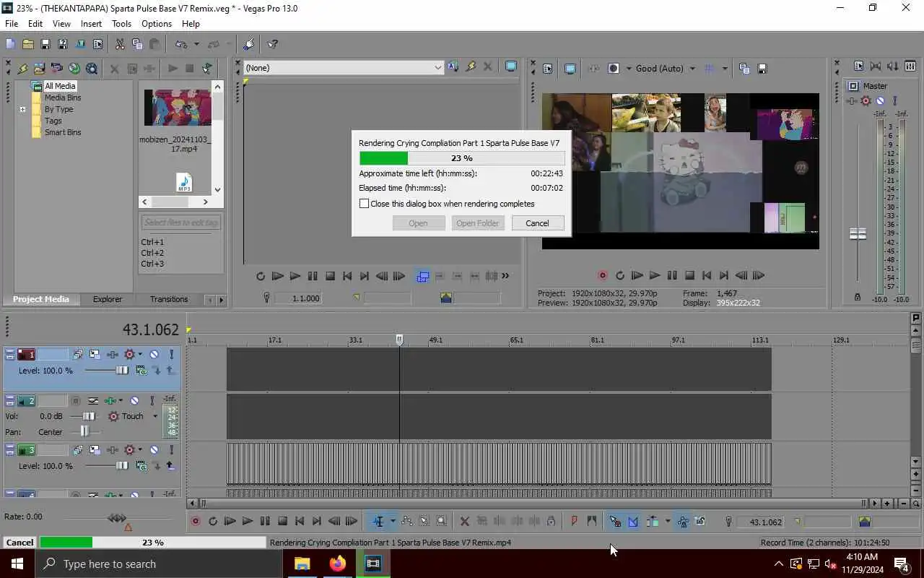This screenshot has width=924, height=578.
Task: Switch to the Project Media tab
Action: 41,299
